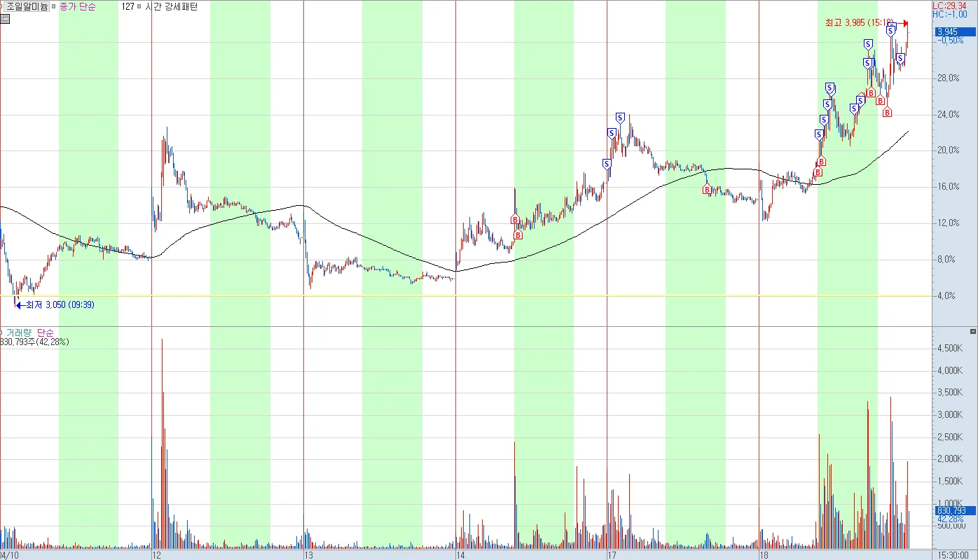Image resolution: width=978 pixels, height=560 pixels.
Task: Click the LC:29.34 readout
Action: click(x=949, y=6)
